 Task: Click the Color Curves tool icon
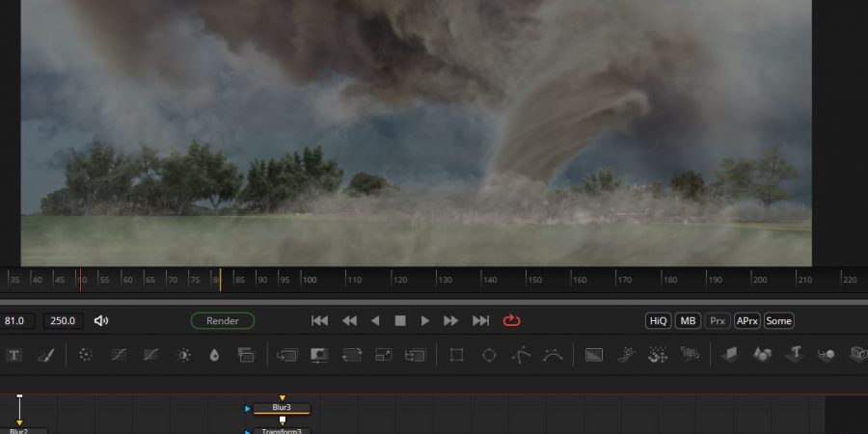pos(151,355)
